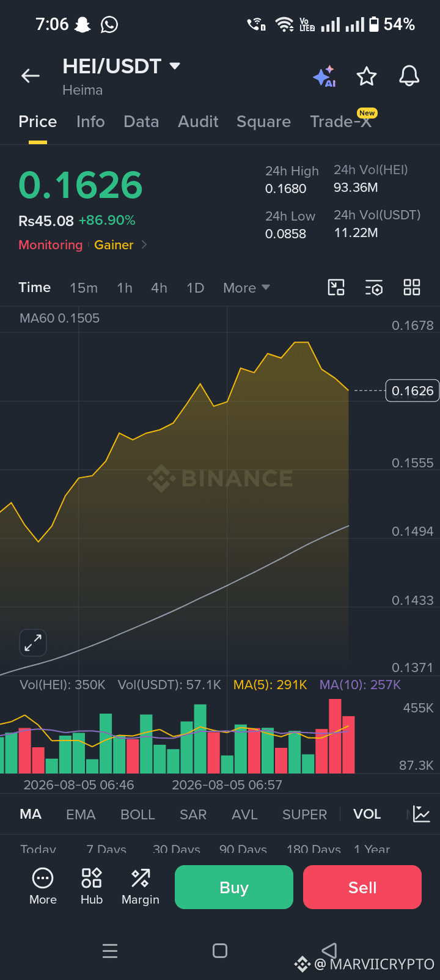Switch to the Info tab
This screenshot has width=440, height=980.
[x=90, y=122]
